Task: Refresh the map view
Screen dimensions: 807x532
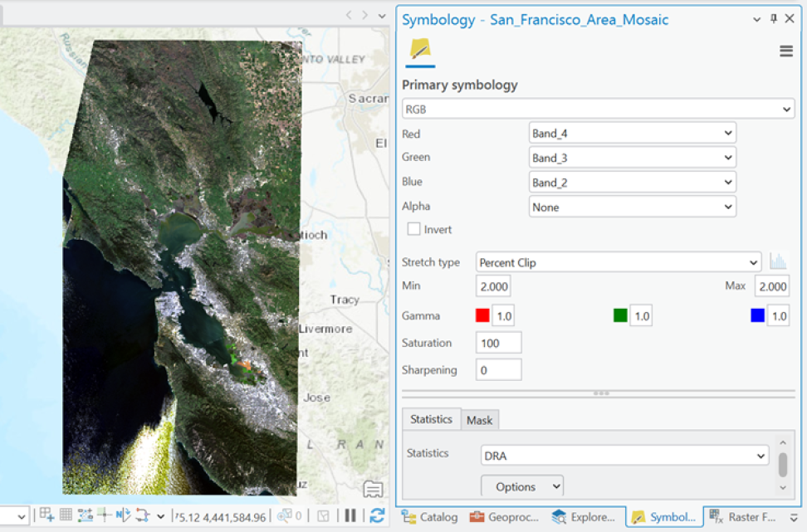Action: (377, 515)
